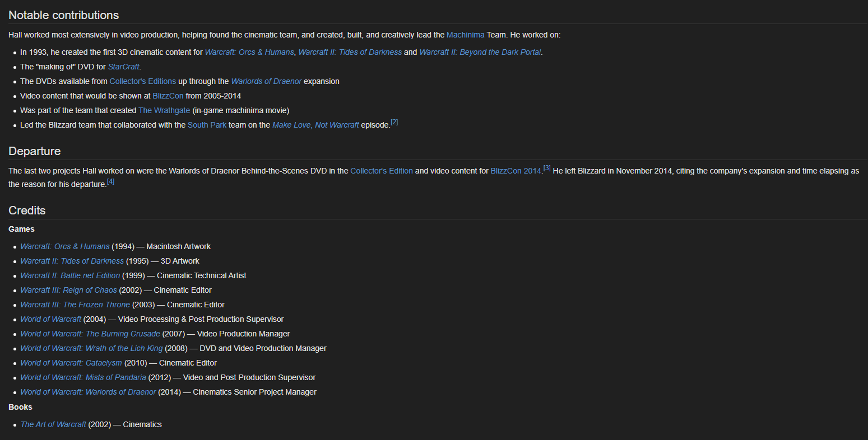Click citation reference [3]
Viewport: 868px width, 440px height.
tap(547, 168)
